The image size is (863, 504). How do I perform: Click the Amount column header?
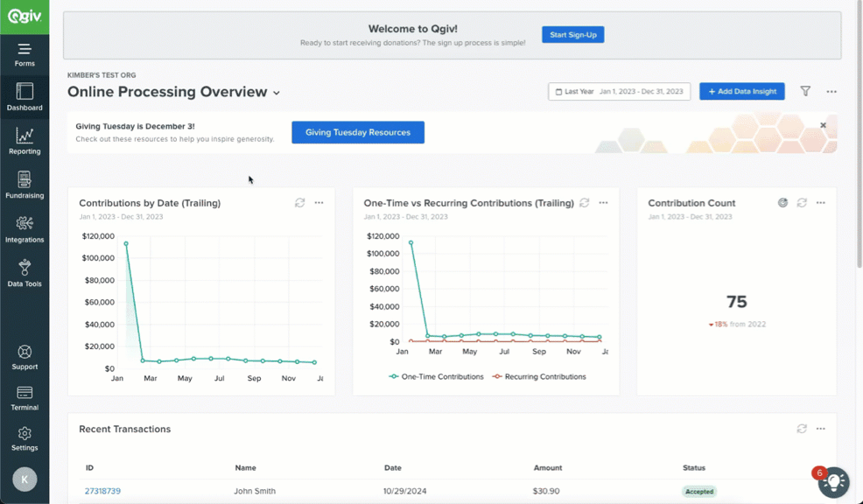[x=548, y=467]
